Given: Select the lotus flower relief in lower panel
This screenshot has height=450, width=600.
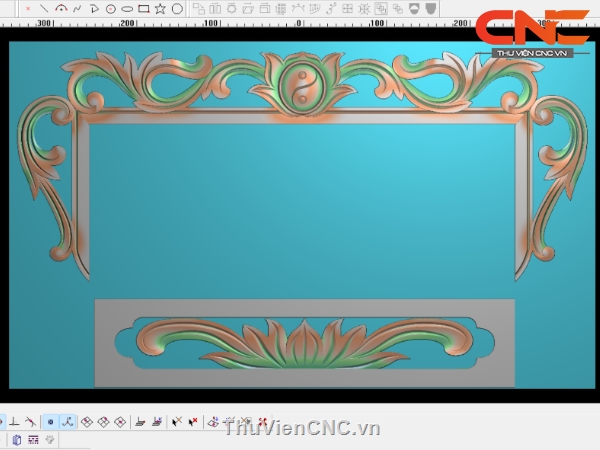Looking at the screenshot, I should (300, 343).
